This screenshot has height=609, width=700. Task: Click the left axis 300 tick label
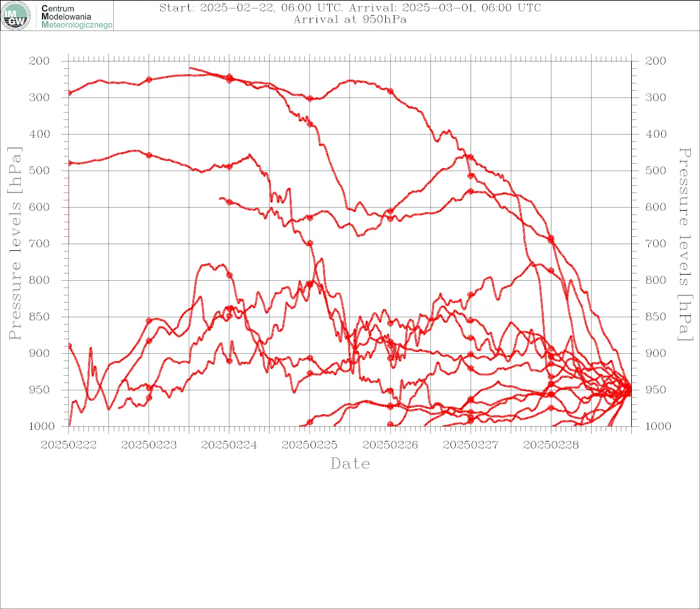[40, 97]
